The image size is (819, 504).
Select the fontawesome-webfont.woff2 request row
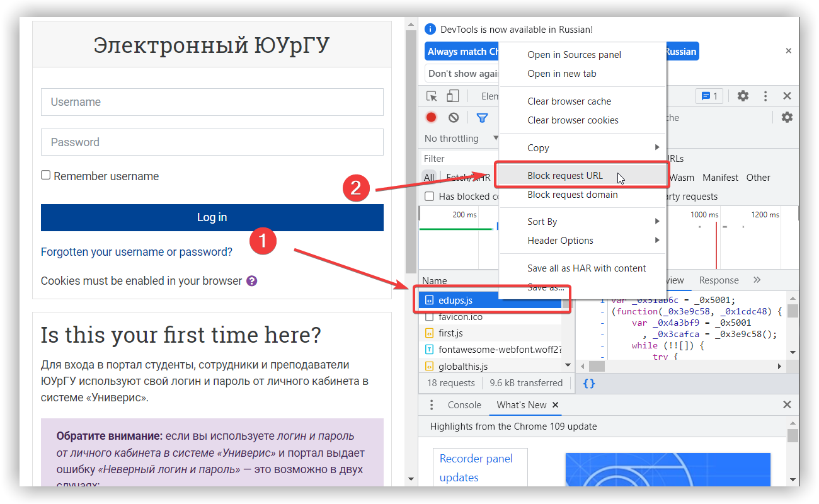490,349
